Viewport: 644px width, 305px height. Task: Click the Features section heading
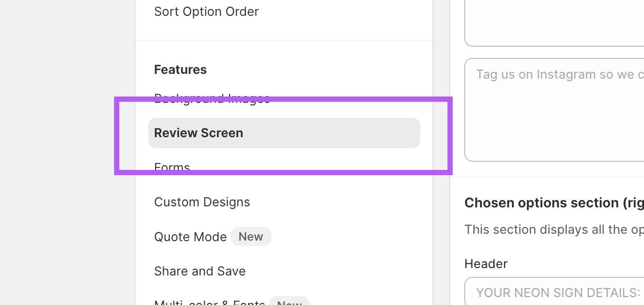click(x=180, y=70)
